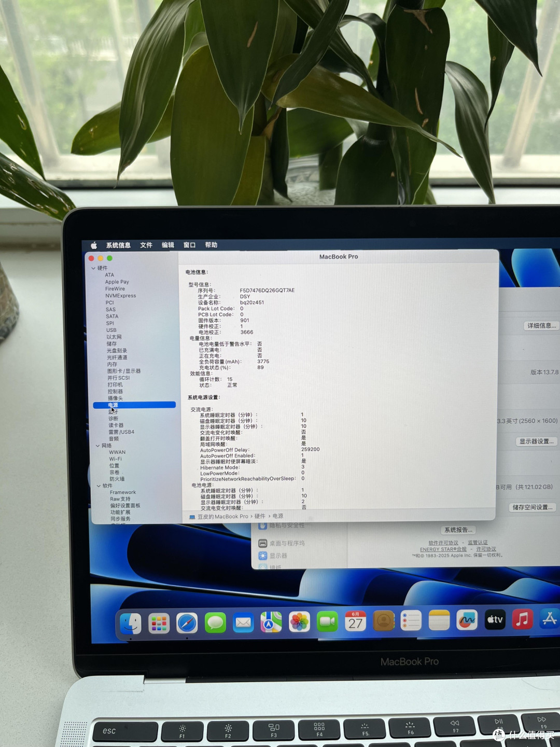Open the 系统信息 application menu
This screenshot has width=560, height=747.
click(x=118, y=245)
